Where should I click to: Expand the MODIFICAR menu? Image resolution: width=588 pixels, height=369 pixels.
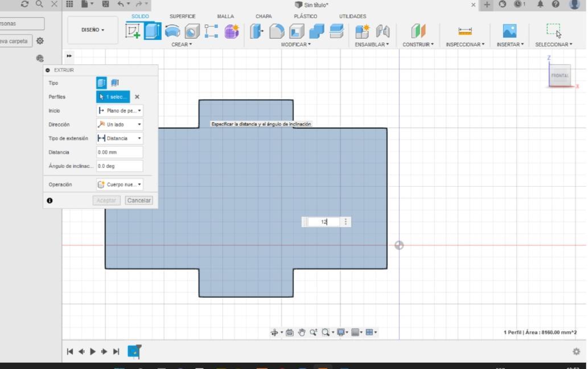[296, 44]
